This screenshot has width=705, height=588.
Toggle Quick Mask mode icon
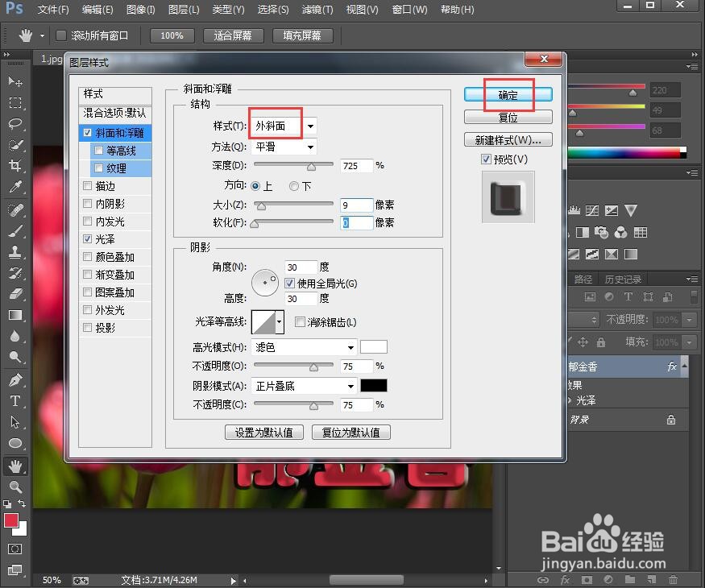pyautogui.click(x=15, y=549)
